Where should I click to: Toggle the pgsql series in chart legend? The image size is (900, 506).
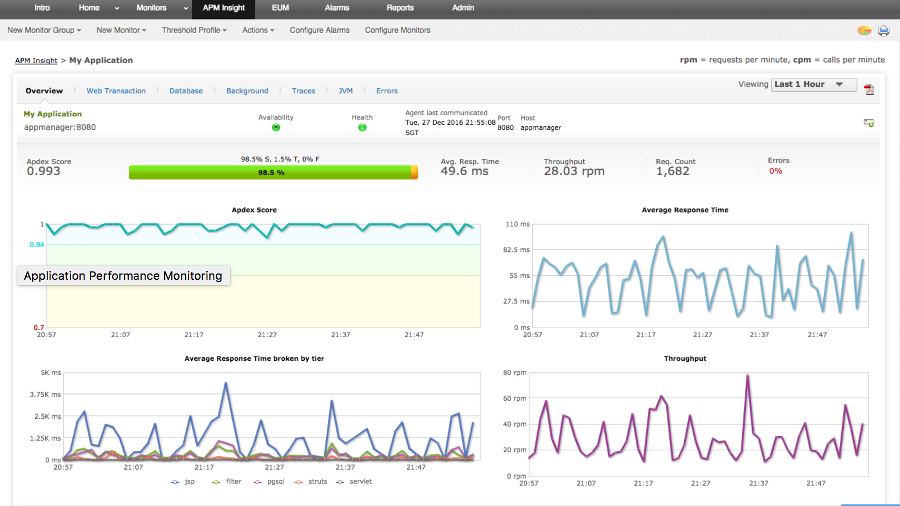(269, 482)
